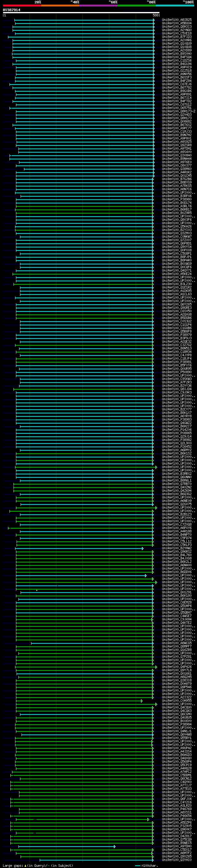Select label UniRef100_A9UPA2
Viewport: 197px width, 868px height.
click(x=176, y=748)
